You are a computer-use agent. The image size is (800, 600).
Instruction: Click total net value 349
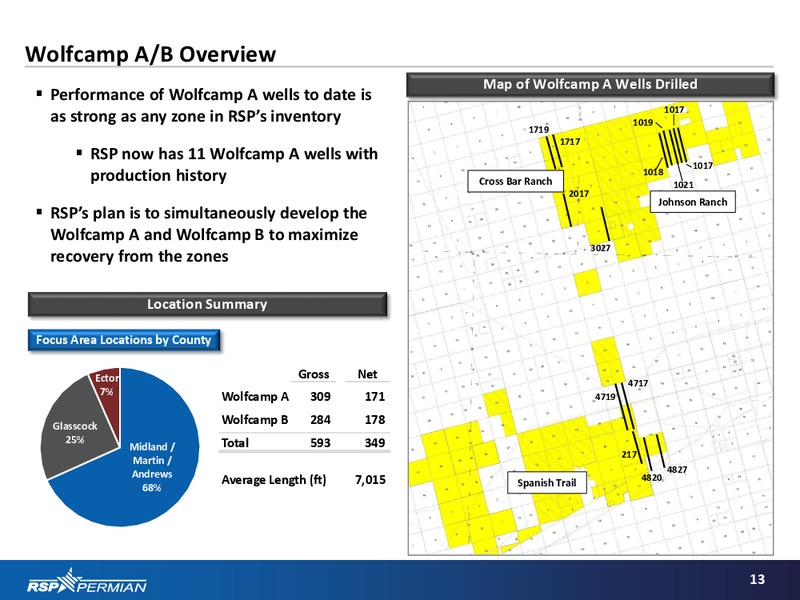374,443
